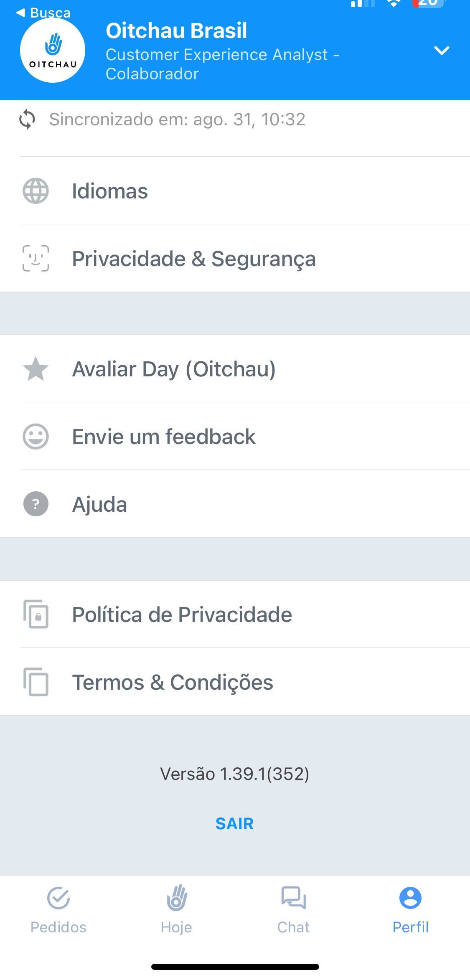The image size is (470, 980).
Task: Click the star icon to rate Day
Action: [x=36, y=368]
